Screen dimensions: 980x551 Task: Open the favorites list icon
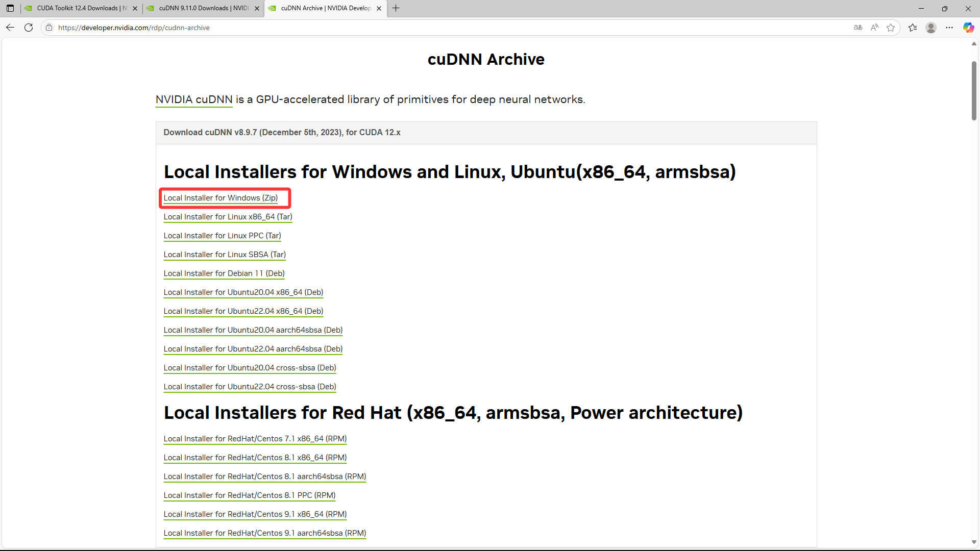tap(913, 28)
